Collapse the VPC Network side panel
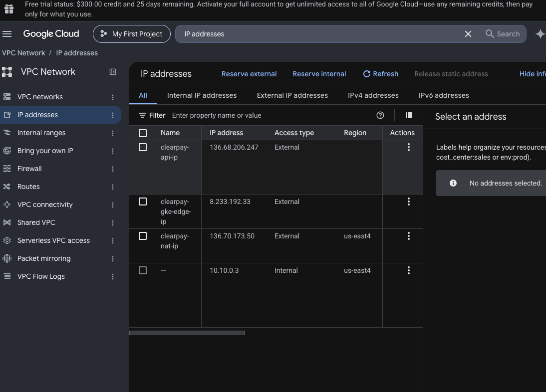Image resolution: width=546 pixels, height=392 pixels. [x=113, y=72]
